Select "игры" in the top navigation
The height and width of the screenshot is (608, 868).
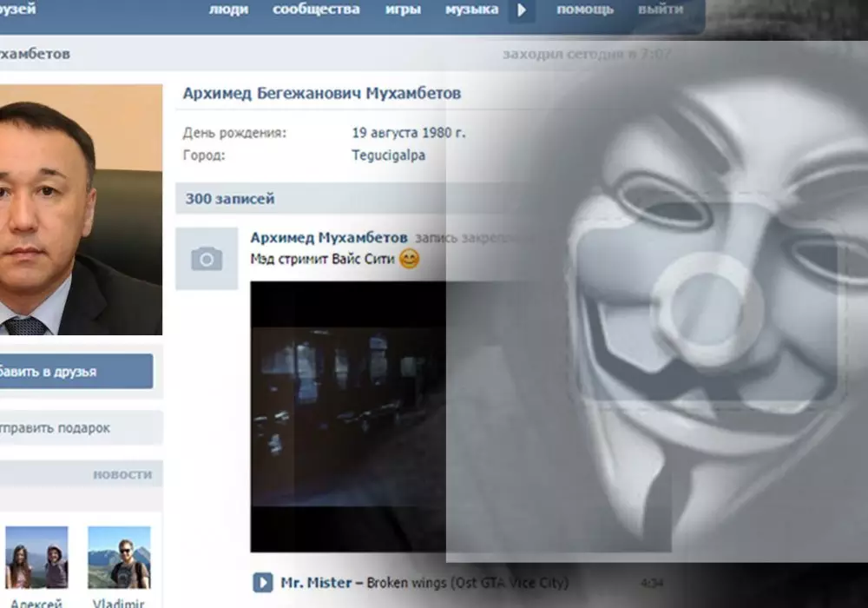(x=403, y=10)
